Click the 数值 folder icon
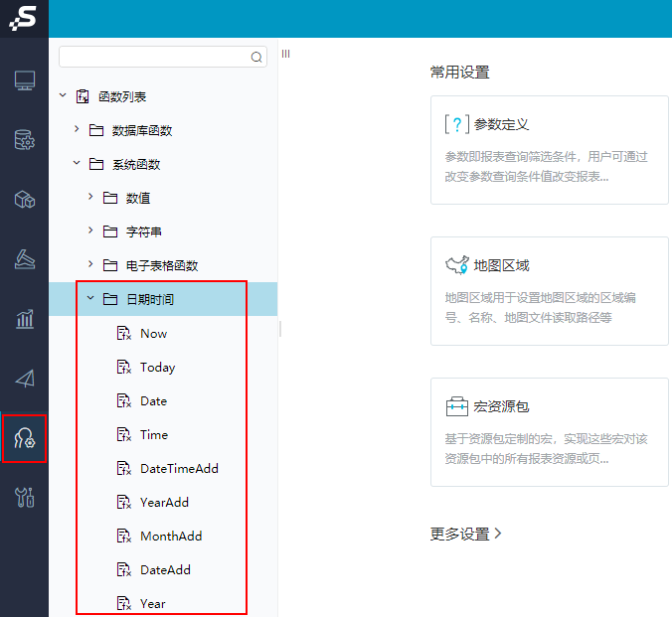Image resolution: width=672 pixels, height=617 pixels. (110, 198)
